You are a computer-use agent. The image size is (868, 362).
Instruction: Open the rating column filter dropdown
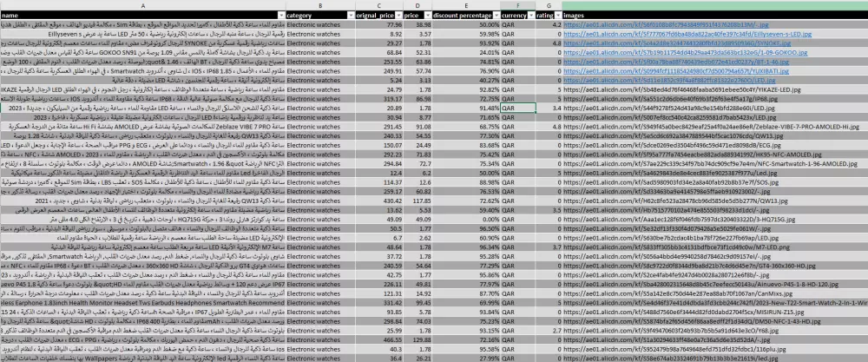coord(557,16)
